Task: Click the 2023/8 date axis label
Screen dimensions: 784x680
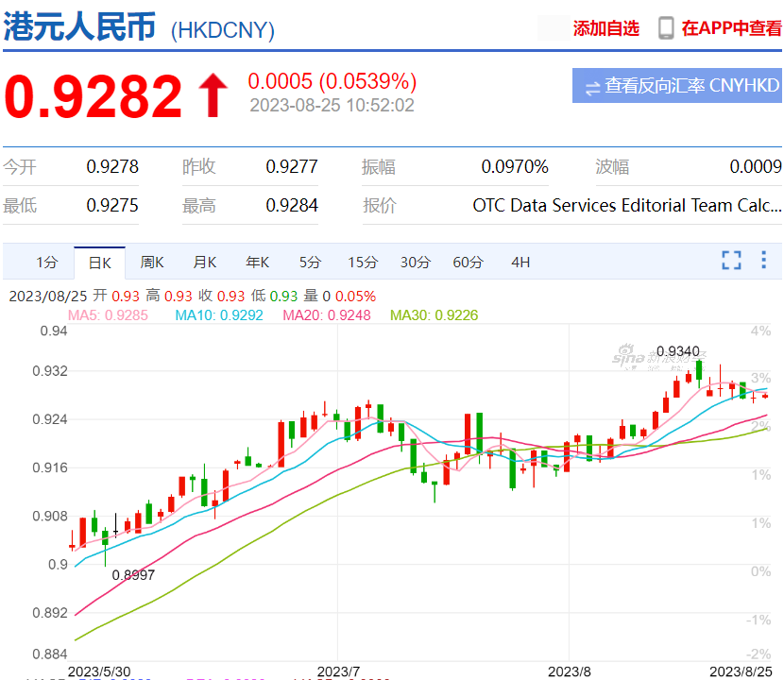Action: [x=570, y=671]
